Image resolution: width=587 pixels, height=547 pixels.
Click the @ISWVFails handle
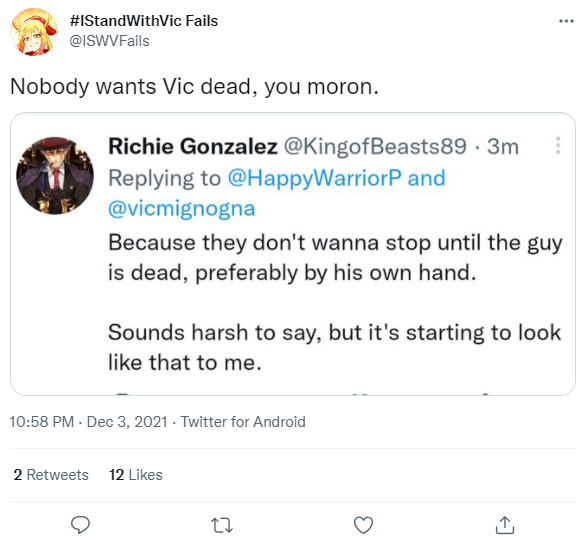pos(109,41)
